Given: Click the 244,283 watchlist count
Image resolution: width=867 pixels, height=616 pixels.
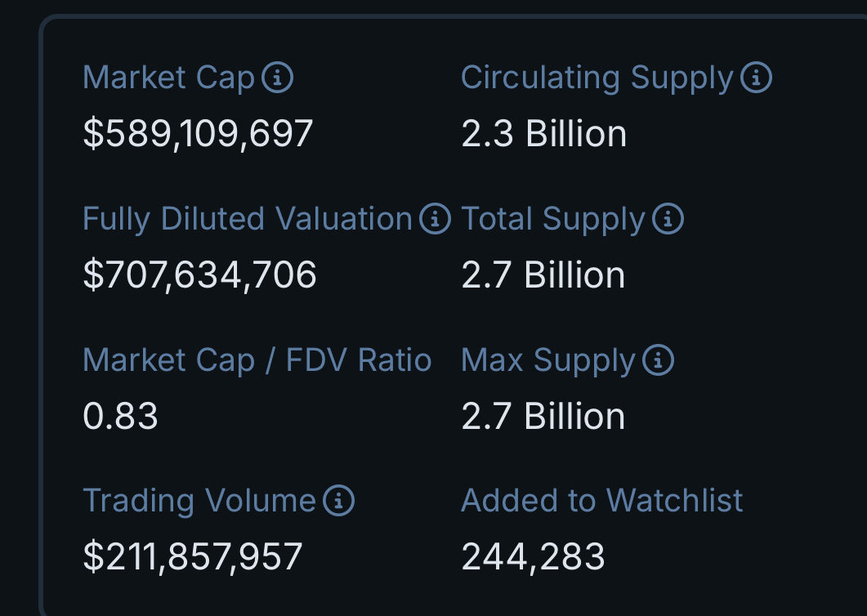Looking at the screenshot, I should click(534, 557).
